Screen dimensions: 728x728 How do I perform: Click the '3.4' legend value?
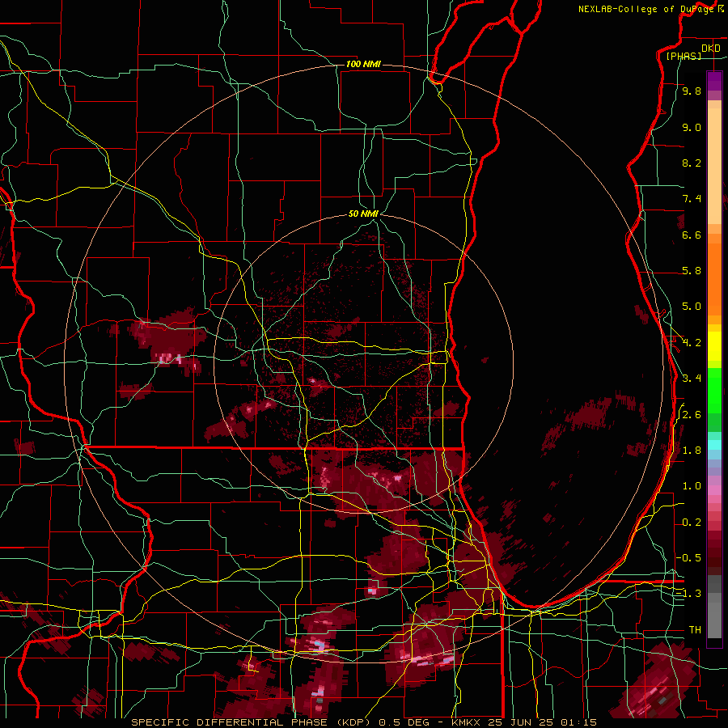(x=692, y=379)
